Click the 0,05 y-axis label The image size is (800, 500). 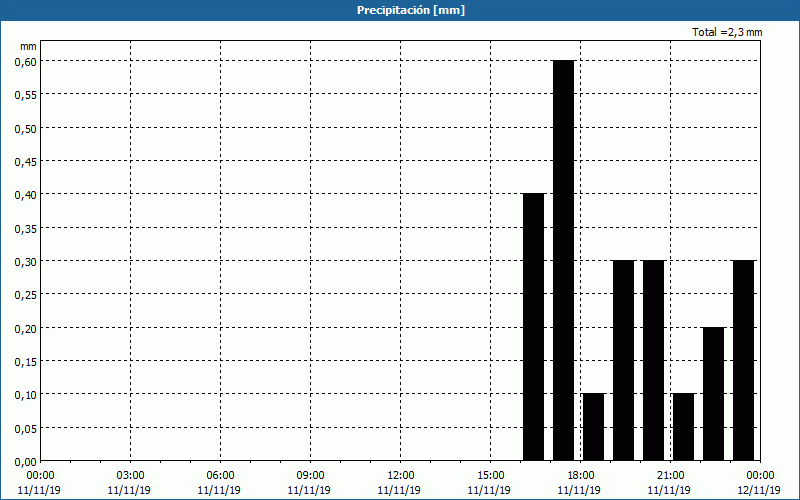pos(26,428)
